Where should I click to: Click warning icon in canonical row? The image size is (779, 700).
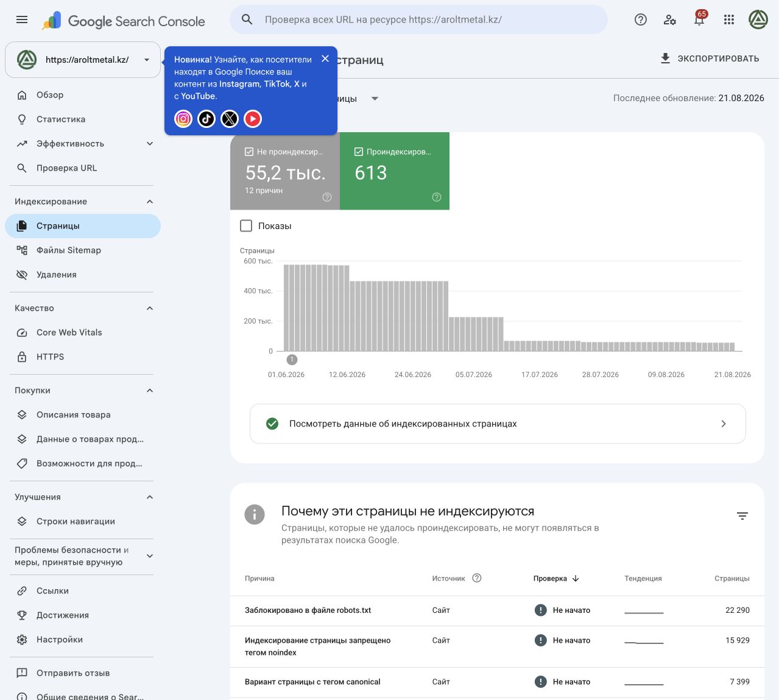click(540, 682)
